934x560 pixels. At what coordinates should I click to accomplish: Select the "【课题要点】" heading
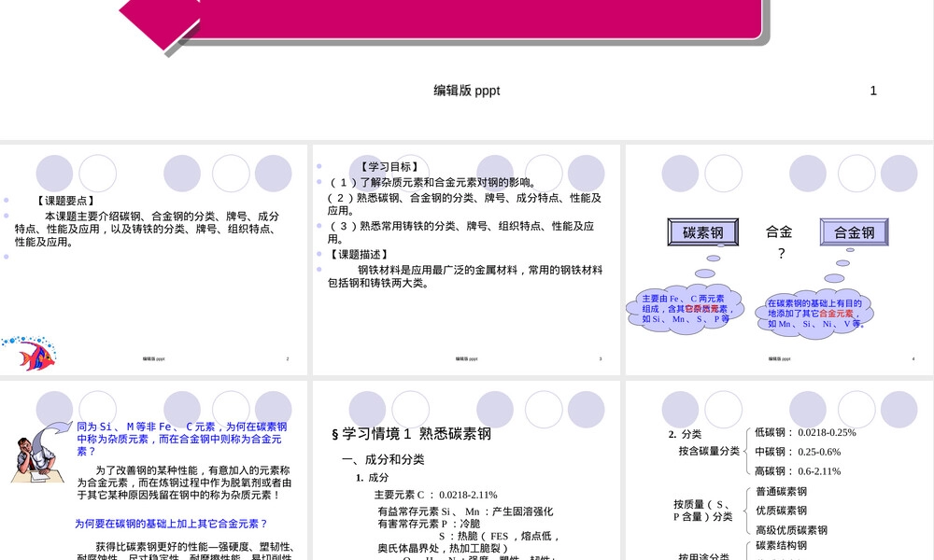(x=65, y=202)
